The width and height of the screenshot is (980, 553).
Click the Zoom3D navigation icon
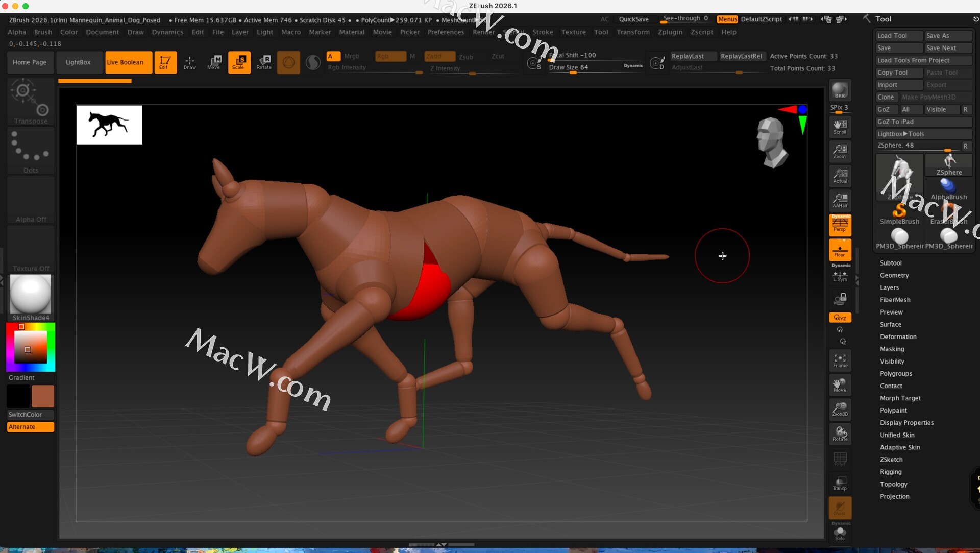[840, 409]
